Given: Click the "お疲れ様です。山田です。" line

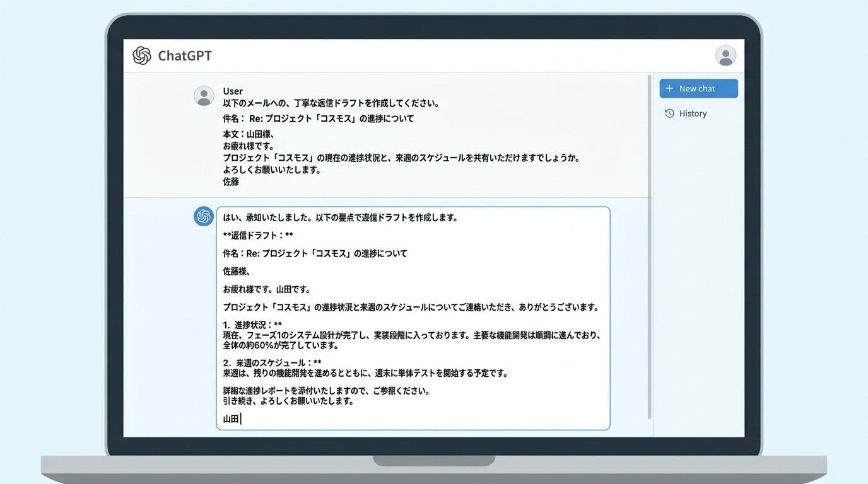Looking at the screenshot, I should [267, 289].
